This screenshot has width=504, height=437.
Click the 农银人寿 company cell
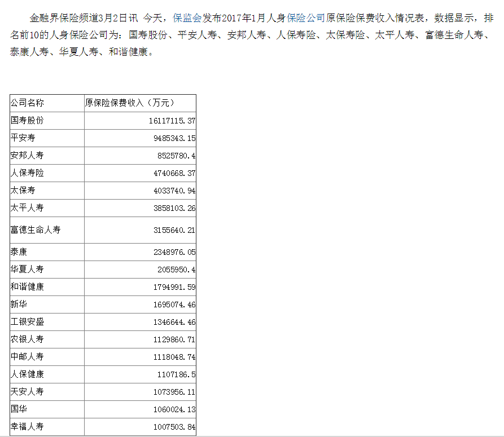coord(47,339)
